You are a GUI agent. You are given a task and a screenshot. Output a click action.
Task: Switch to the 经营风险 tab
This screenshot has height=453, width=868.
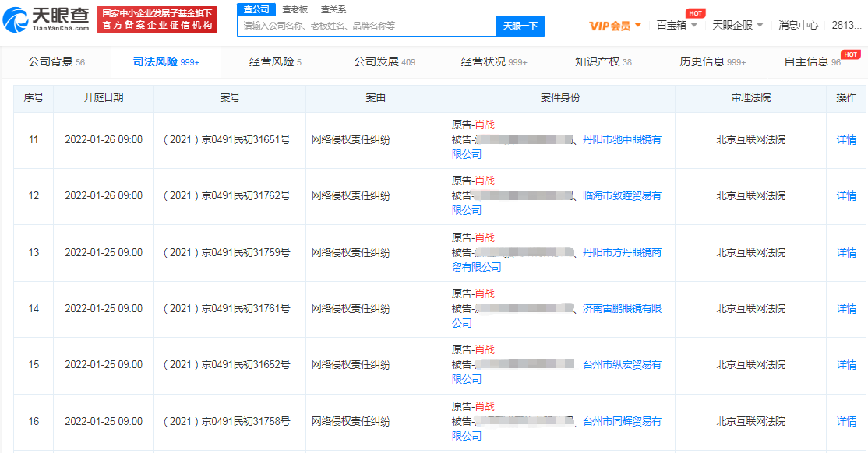(x=275, y=62)
